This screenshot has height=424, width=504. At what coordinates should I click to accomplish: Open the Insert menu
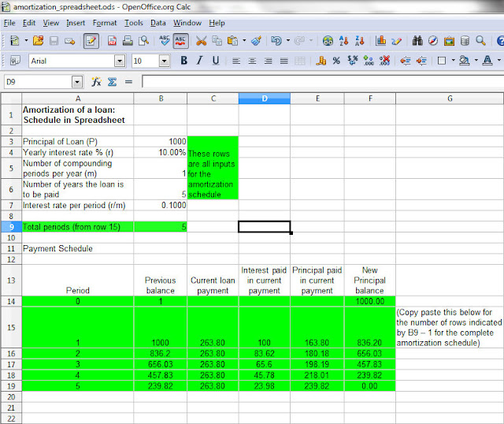pyautogui.click(x=76, y=23)
